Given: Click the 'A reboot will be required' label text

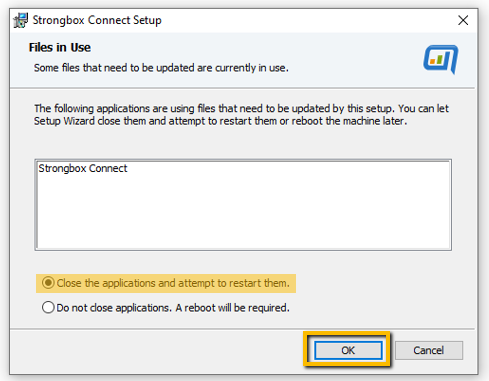Looking at the screenshot, I should coord(233,308).
